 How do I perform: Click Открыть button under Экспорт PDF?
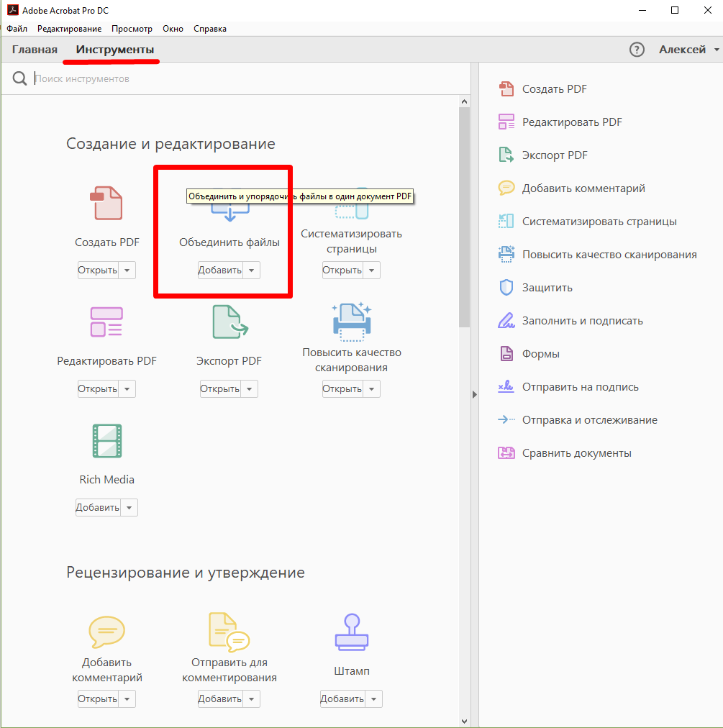[220, 389]
